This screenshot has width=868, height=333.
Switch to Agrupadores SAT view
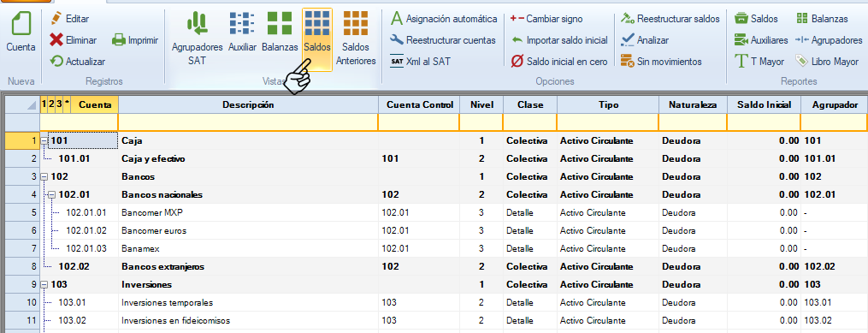pos(197,39)
